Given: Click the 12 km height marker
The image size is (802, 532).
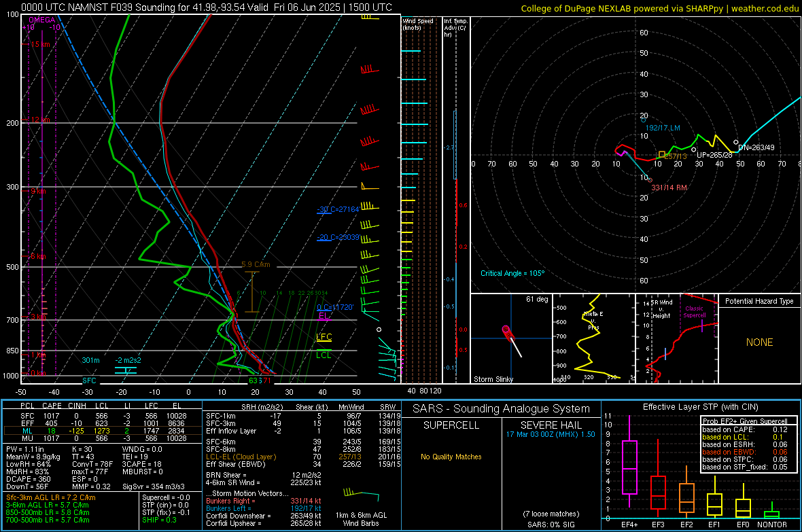Looking at the screenshot, I should (40, 120).
